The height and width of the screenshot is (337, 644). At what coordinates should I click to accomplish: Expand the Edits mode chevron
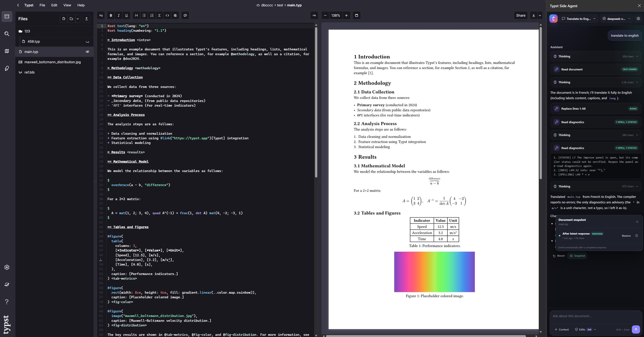click(x=595, y=329)
